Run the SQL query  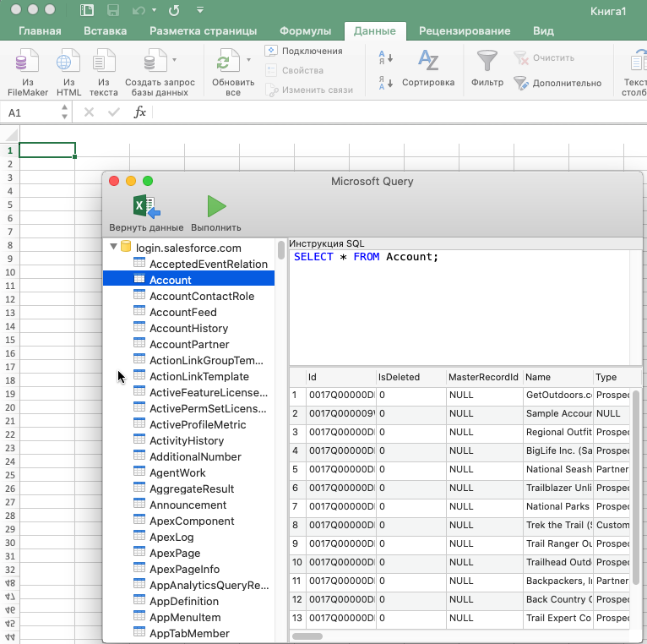tap(216, 214)
